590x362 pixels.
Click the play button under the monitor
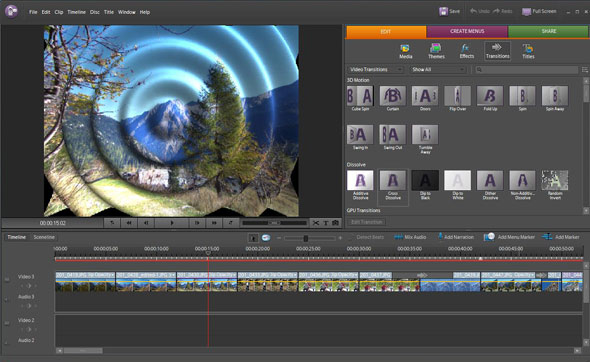(172, 223)
